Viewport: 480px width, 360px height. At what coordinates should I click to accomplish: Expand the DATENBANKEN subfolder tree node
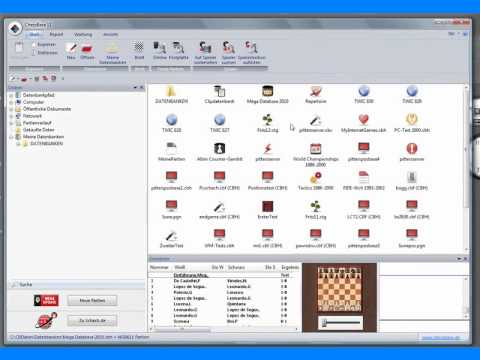pyautogui.click(x=18, y=144)
